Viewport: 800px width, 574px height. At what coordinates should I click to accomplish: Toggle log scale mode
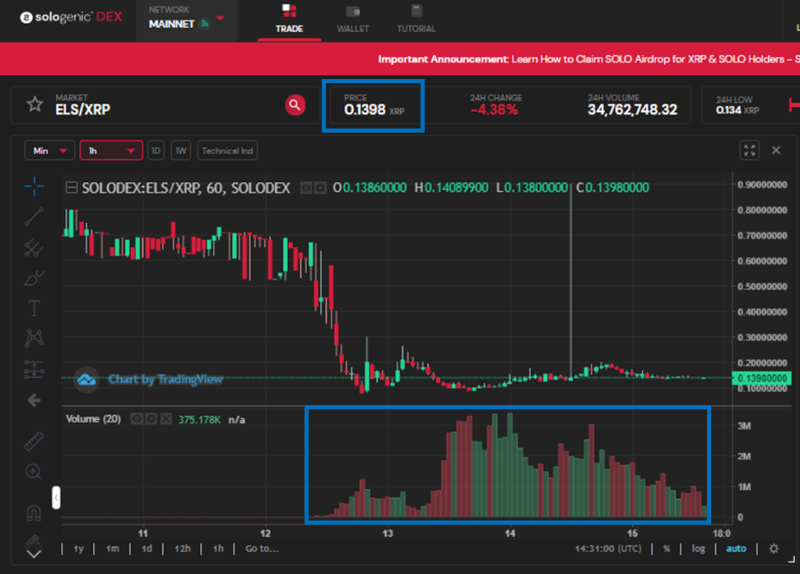click(698, 549)
